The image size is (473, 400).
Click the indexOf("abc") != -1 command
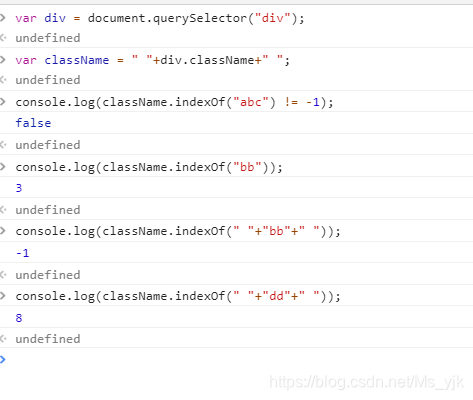point(174,102)
